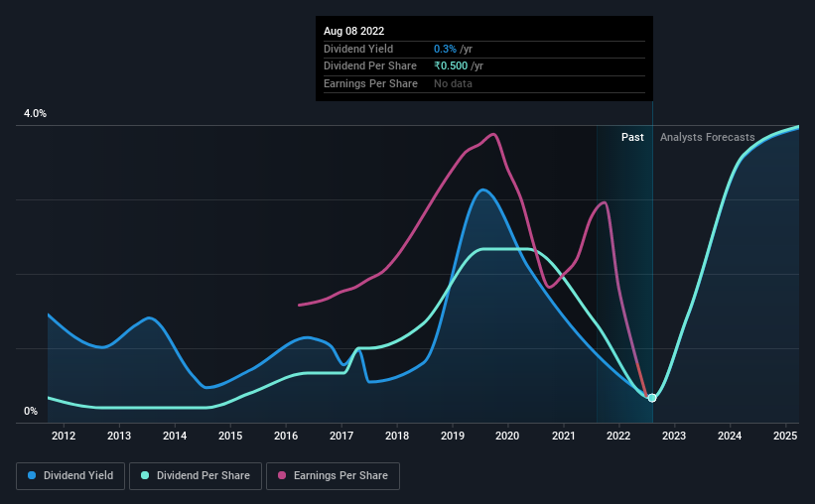Click the Analysts Forecasts section label
The image size is (815, 504).
708,137
